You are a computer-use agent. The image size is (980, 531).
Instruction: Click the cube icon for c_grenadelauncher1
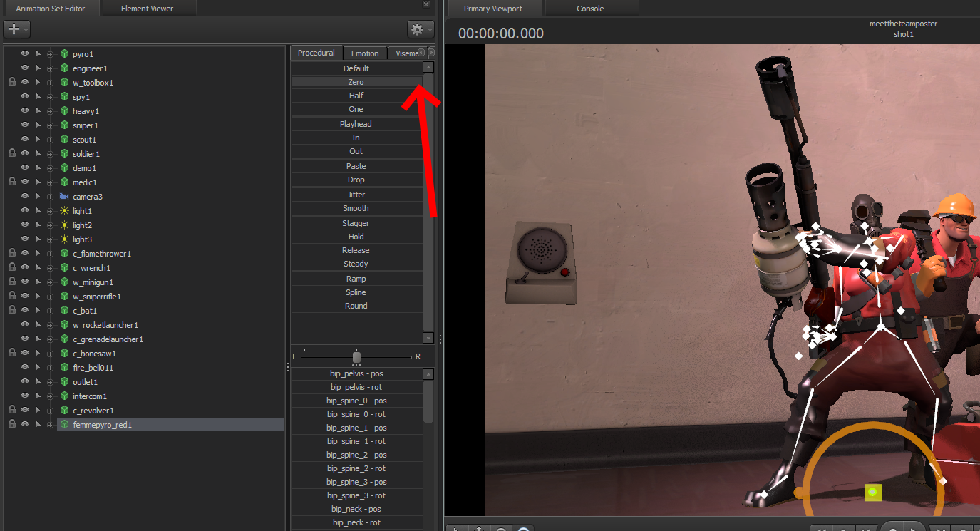(x=64, y=339)
